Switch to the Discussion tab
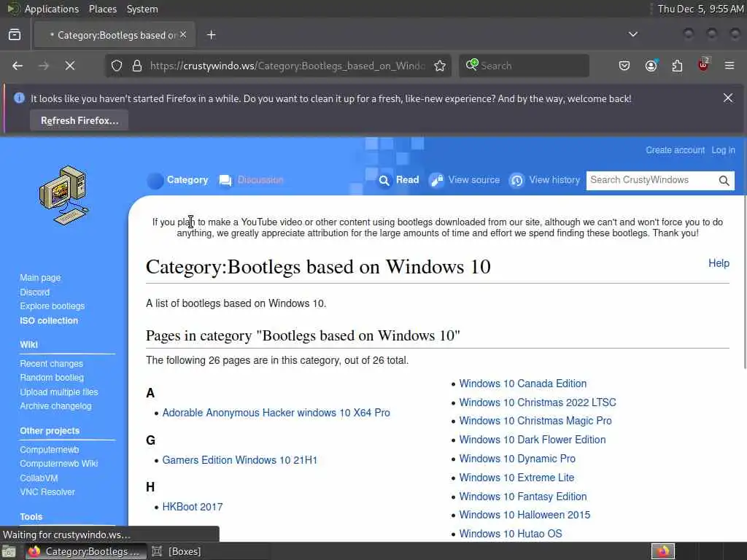This screenshot has height=560, width=747. tap(260, 179)
